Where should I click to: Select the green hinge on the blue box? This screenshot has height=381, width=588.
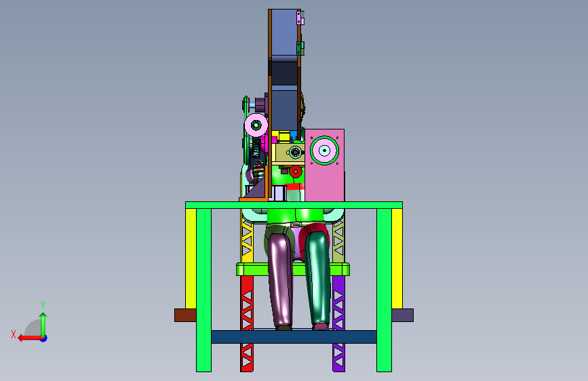(300, 48)
